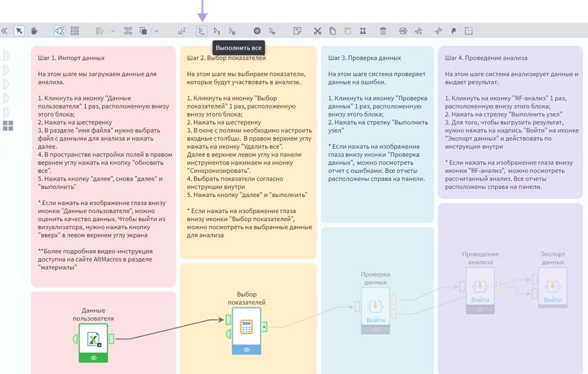This screenshot has height=374, width=588.
Task: Click "Войти" on the "Проверка данных" node
Action: 376,318
